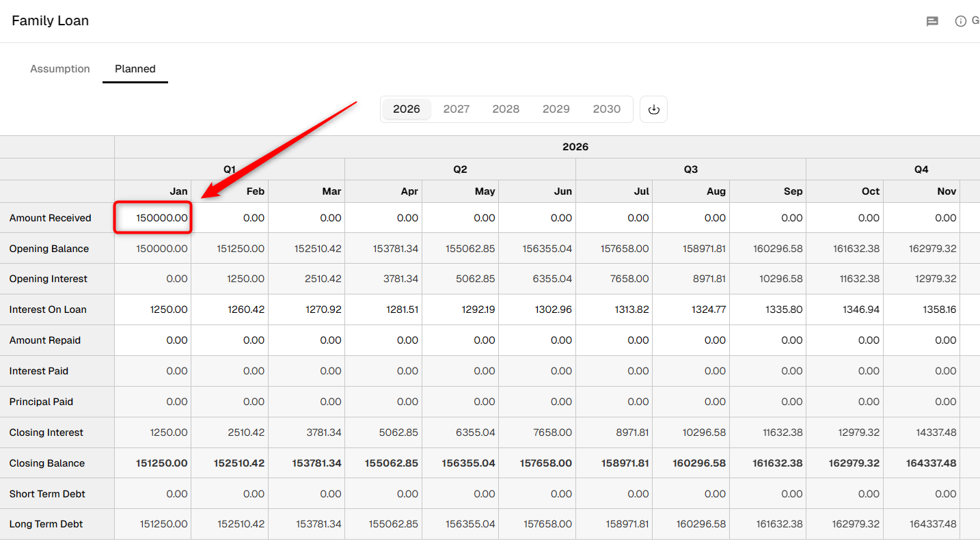Viewport: 980px width, 552px height.
Task: Click the Q3 column group header
Action: [x=691, y=169]
